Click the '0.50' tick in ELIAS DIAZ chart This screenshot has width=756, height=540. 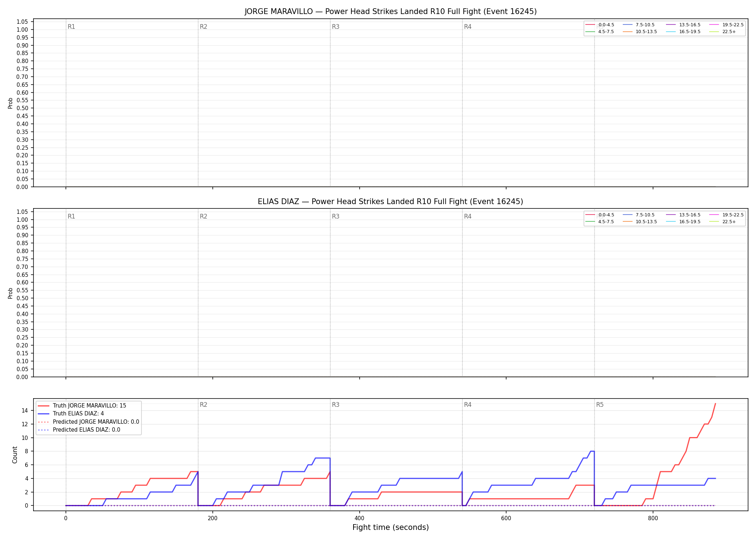(x=22, y=298)
